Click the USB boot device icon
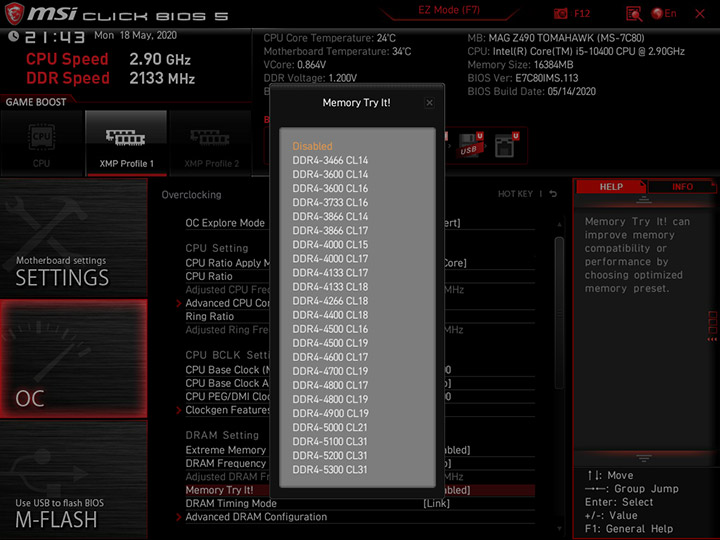 (x=471, y=145)
